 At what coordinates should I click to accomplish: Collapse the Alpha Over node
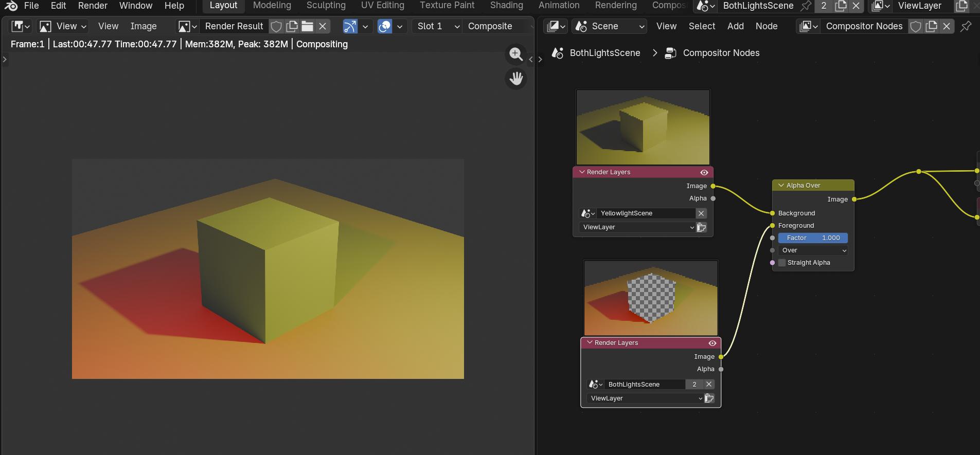coord(781,186)
